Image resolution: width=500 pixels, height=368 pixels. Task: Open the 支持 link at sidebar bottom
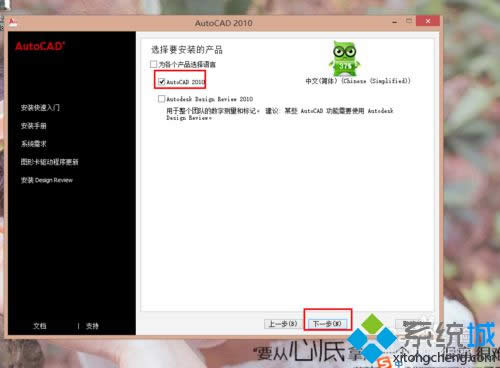(x=92, y=326)
